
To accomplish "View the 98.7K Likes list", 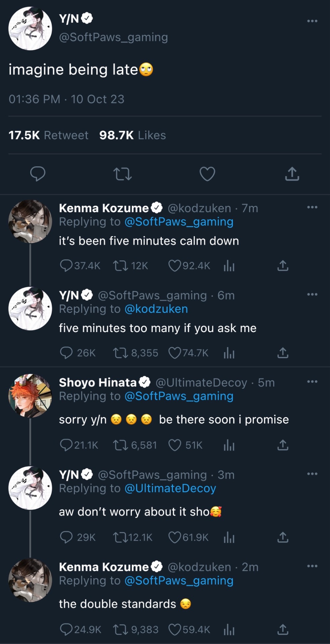I will (x=132, y=135).
